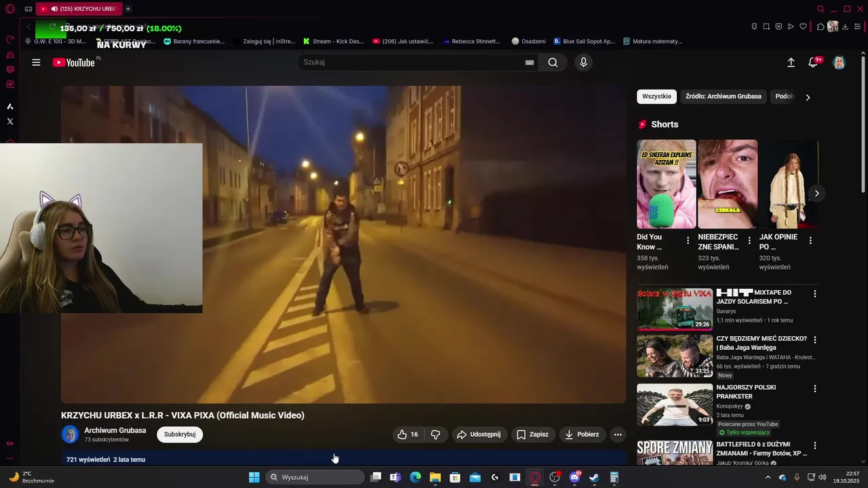Open the Opera extensions cube icon
The height and width of the screenshot is (488, 868).
(x=821, y=26)
